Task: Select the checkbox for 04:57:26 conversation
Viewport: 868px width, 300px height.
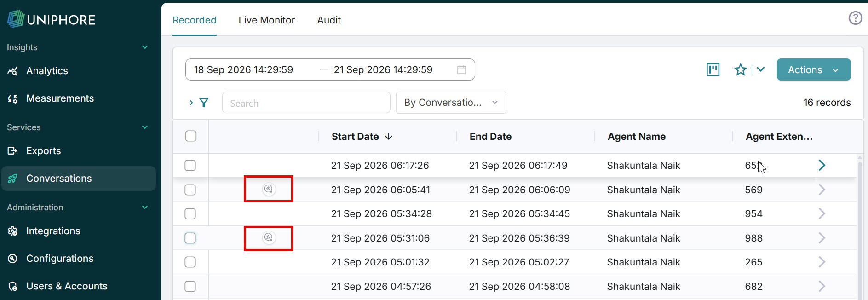Action: pos(190,286)
